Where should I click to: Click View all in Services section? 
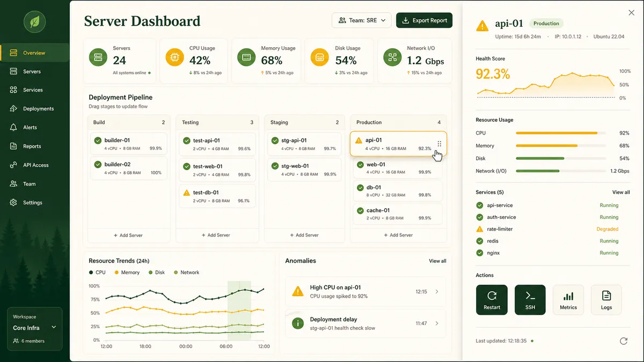621,192
